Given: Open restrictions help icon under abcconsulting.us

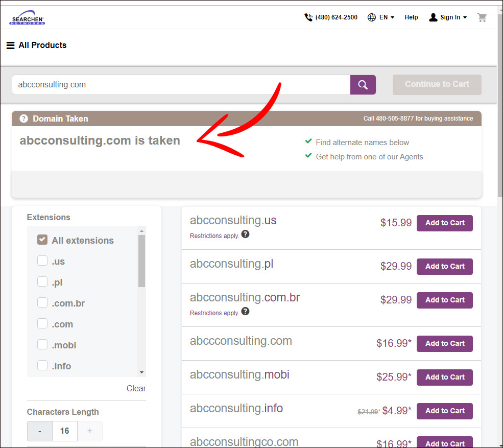Looking at the screenshot, I should click(x=246, y=234).
